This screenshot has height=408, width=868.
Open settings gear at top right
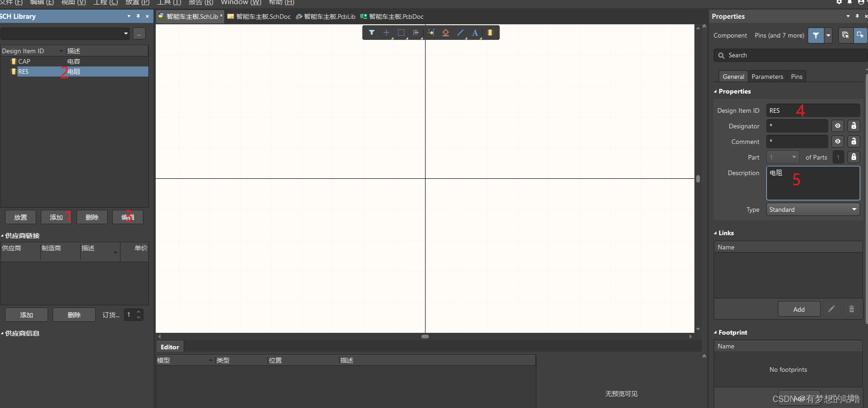tap(839, 2)
